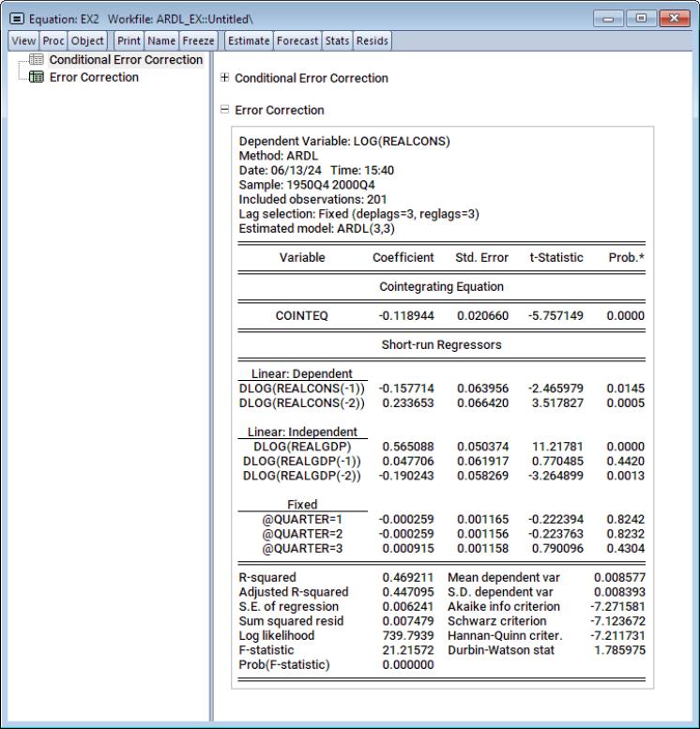Show the Stats view
This screenshot has height=729, width=700.
337,40
